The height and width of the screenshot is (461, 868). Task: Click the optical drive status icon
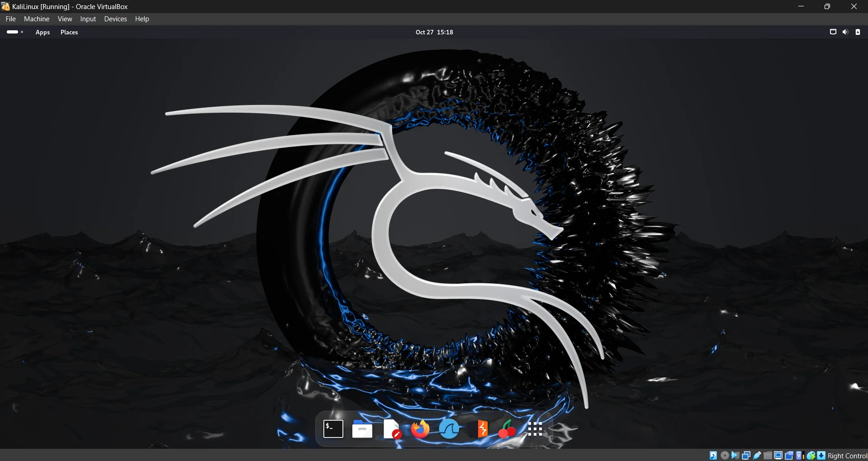click(x=725, y=456)
